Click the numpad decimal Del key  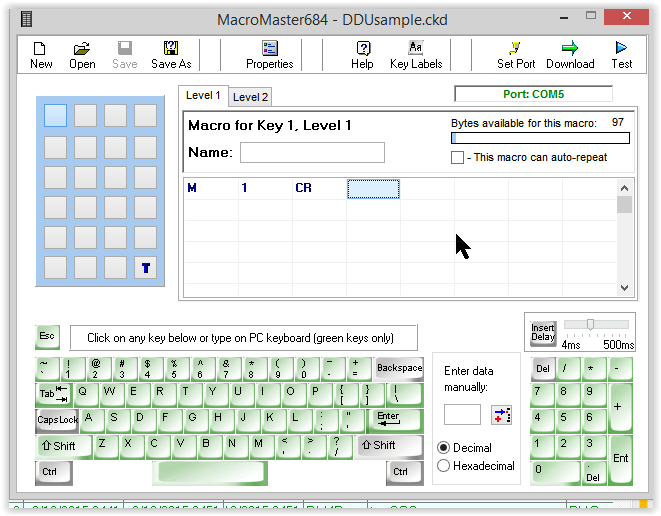click(594, 473)
